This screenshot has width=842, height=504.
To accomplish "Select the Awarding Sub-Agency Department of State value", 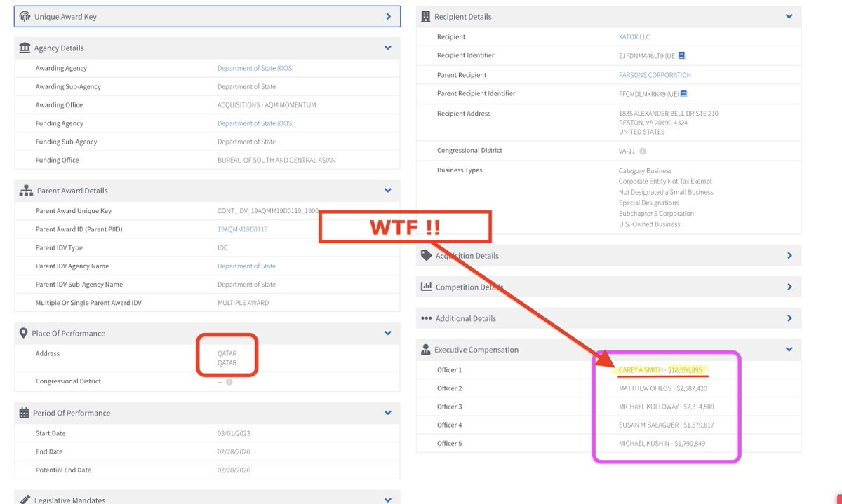I will [x=246, y=87].
